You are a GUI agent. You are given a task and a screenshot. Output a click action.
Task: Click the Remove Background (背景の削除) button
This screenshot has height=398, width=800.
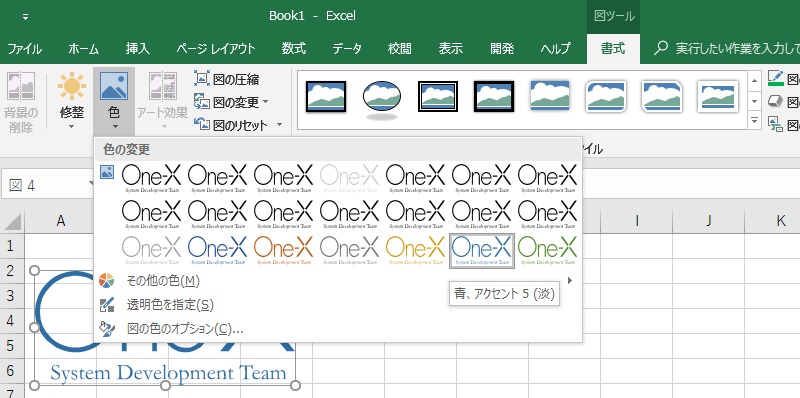pyautogui.click(x=21, y=102)
